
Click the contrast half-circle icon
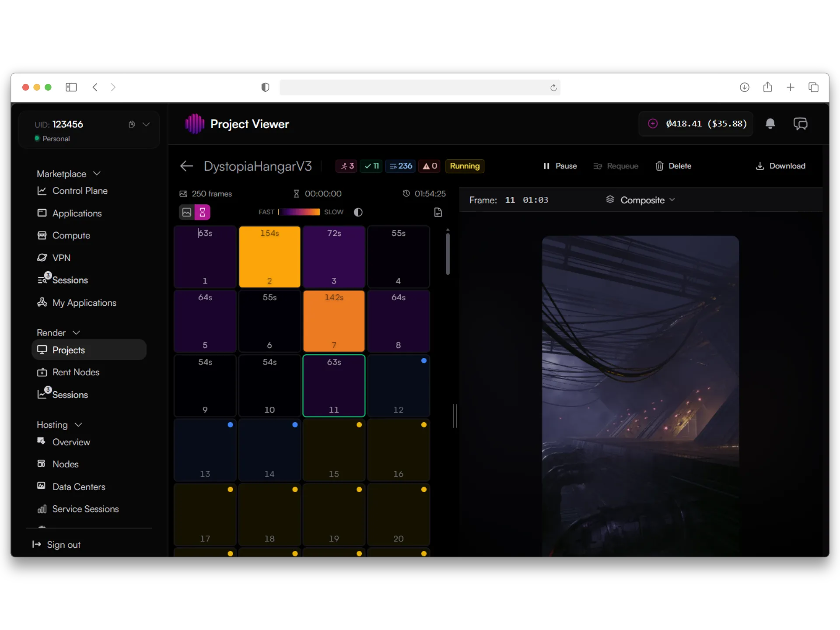[x=358, y=212]
